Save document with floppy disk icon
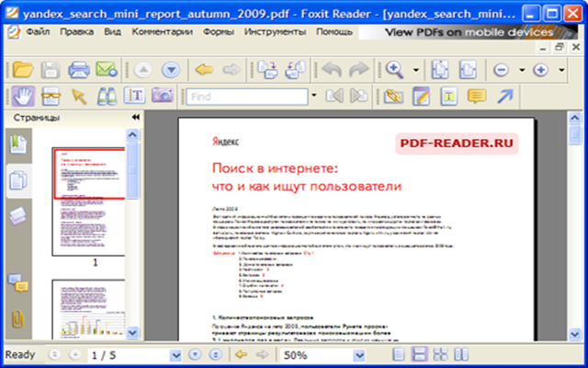Screen dimensions: 588x368 (51, 70)
